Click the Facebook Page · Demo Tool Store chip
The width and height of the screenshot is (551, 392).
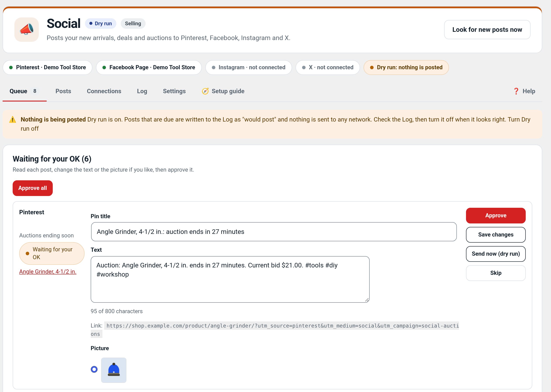coord(149,67)
